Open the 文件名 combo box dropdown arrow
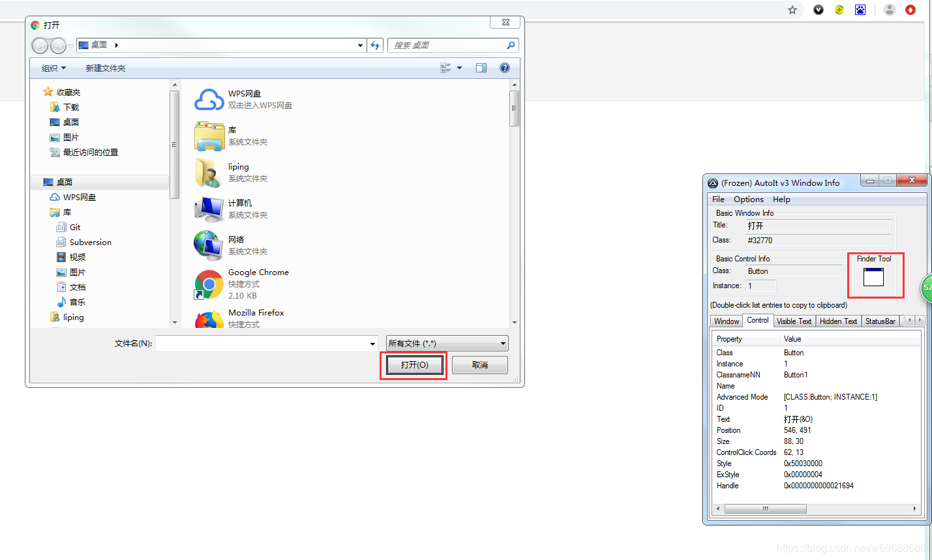The height and width of the screenshot is (560, 932). point(372,343)
